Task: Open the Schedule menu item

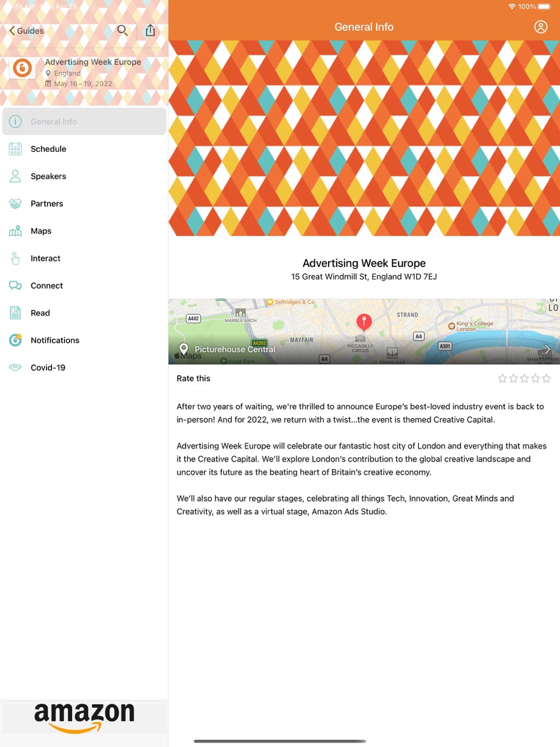Action: [84, 149]
